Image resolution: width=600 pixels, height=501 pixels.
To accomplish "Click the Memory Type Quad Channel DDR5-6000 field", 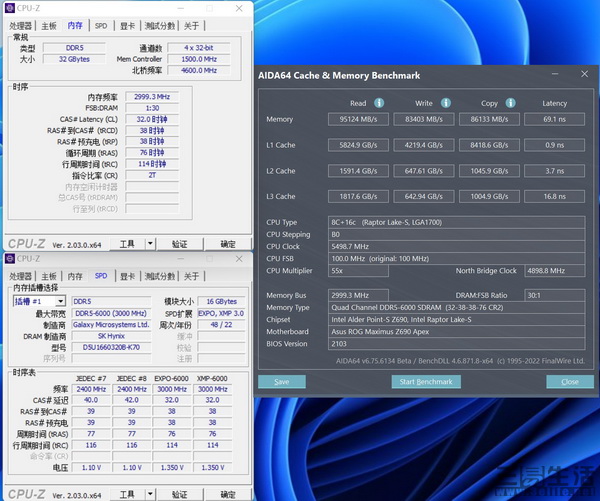I will (x=457, y=307).
